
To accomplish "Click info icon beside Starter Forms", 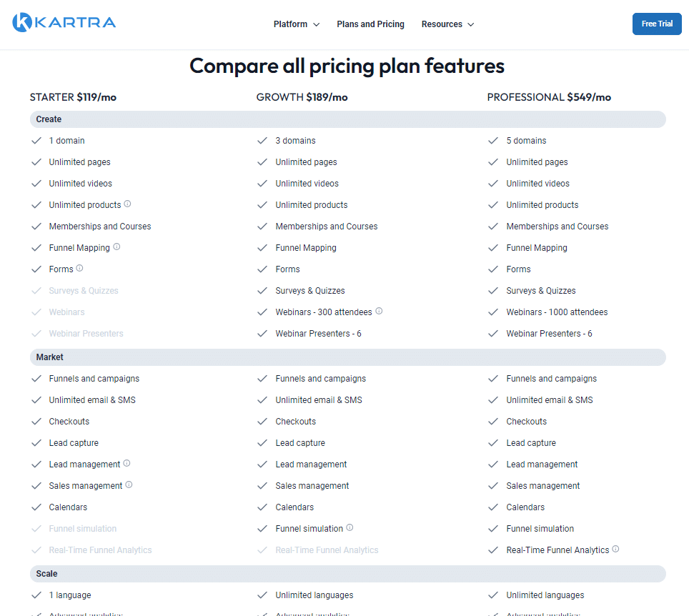I will click(x=79, y=268).
